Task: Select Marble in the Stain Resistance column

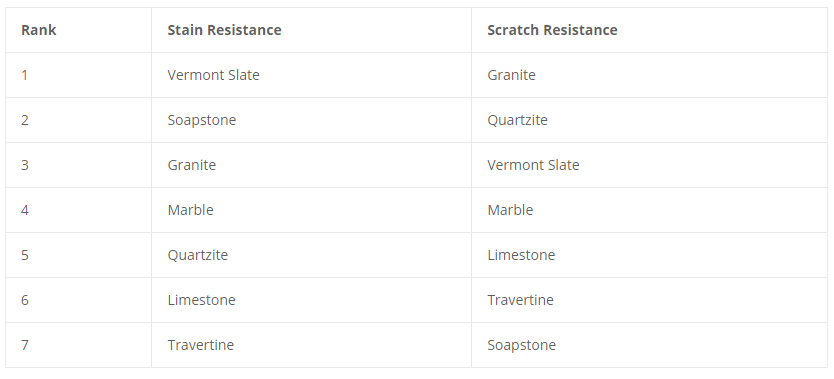Action: (x=190, y=210)
